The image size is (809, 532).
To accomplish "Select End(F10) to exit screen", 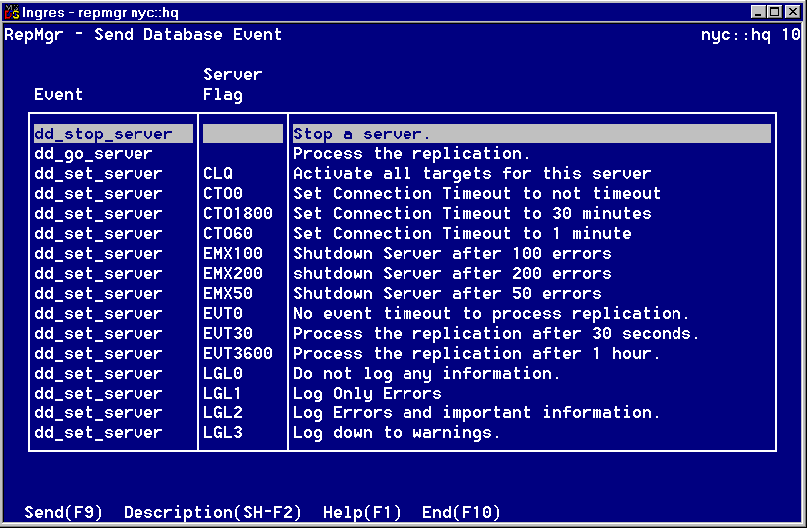I will point(461,513).
